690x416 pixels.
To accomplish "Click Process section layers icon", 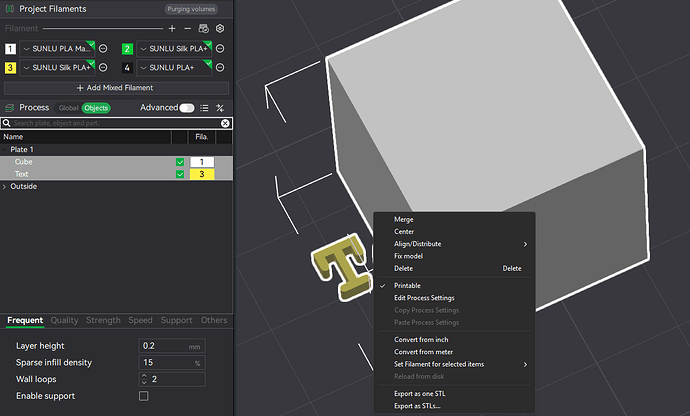I will point(9,108).
